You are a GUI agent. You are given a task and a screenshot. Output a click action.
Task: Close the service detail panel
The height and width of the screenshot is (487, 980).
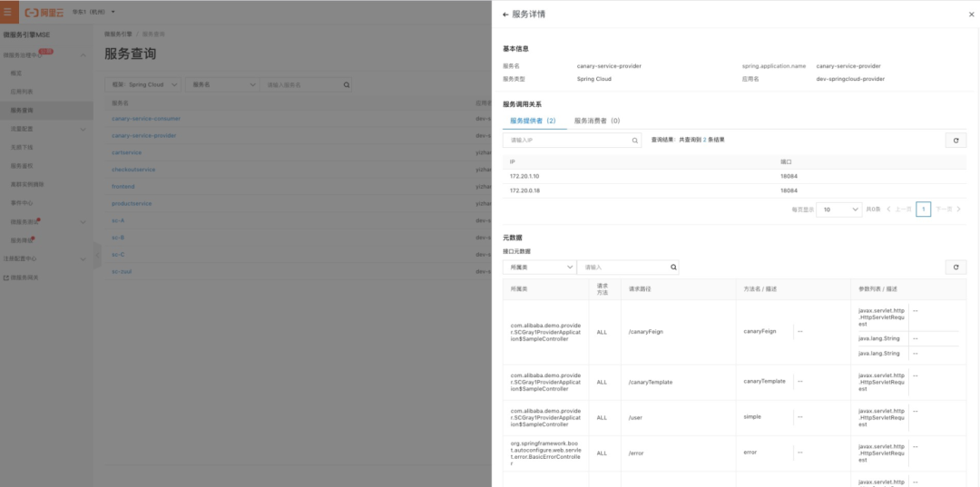971,15
